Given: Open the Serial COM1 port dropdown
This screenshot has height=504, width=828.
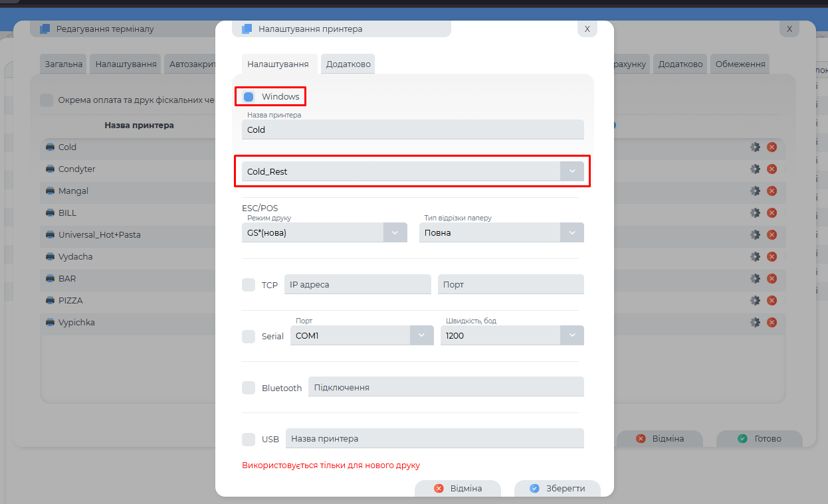Looking at the screenshot, I should 421,336.
